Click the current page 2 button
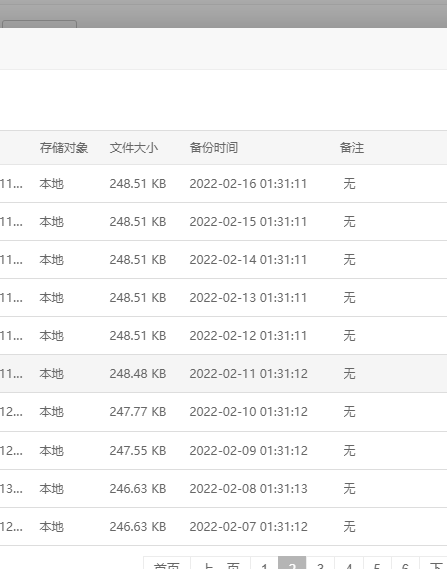The width and height of the screenshot is (447, 569). (x=292, y=563)
